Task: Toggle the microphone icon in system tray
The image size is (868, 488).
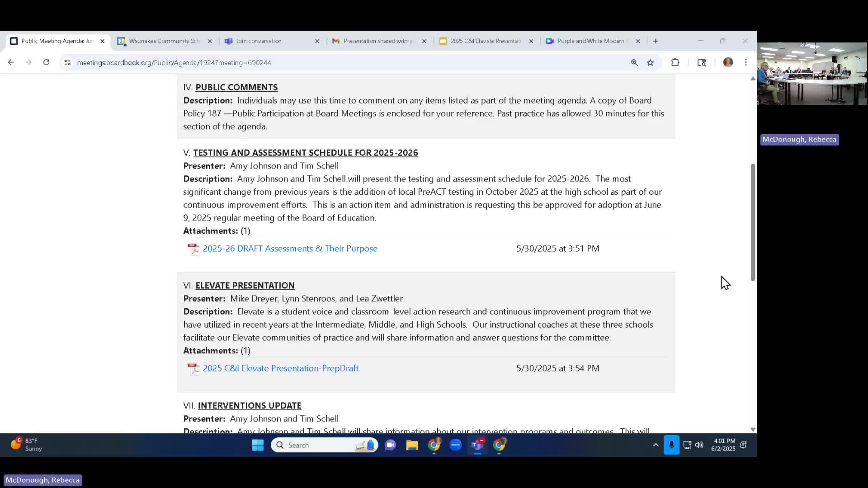Action: pos(671,445)
